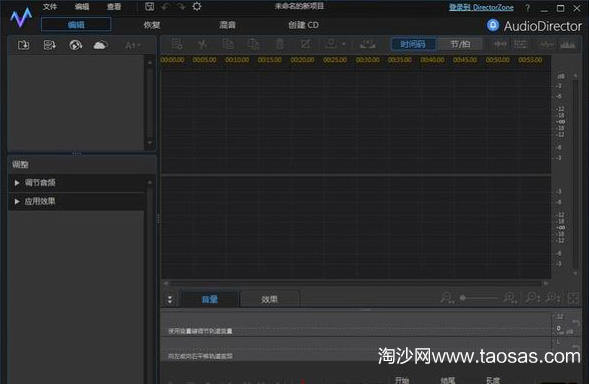Click the AudioDirector logo icon at top-left
The height and width of the screenshot is (384, 589).
click(21, 17)
